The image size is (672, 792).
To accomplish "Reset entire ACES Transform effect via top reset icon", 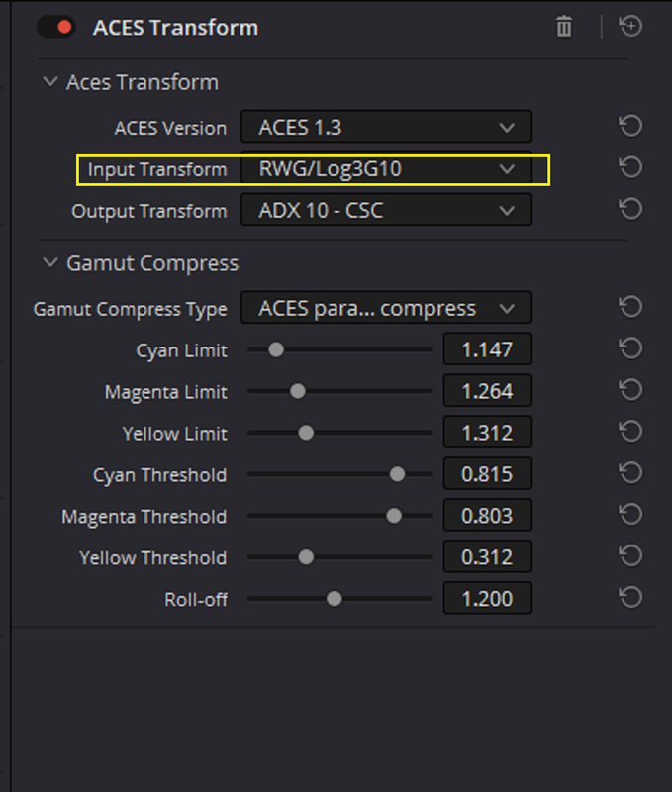I will pos(630,26).
